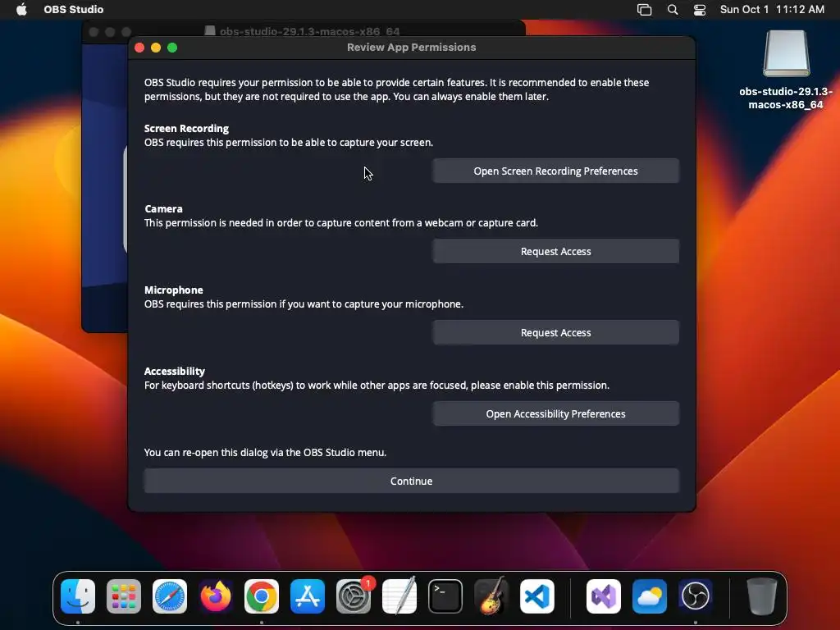Request Access for Microphone permission
Image resolution: width=840 pixels, height=630 pixels.
click(555, 333)
